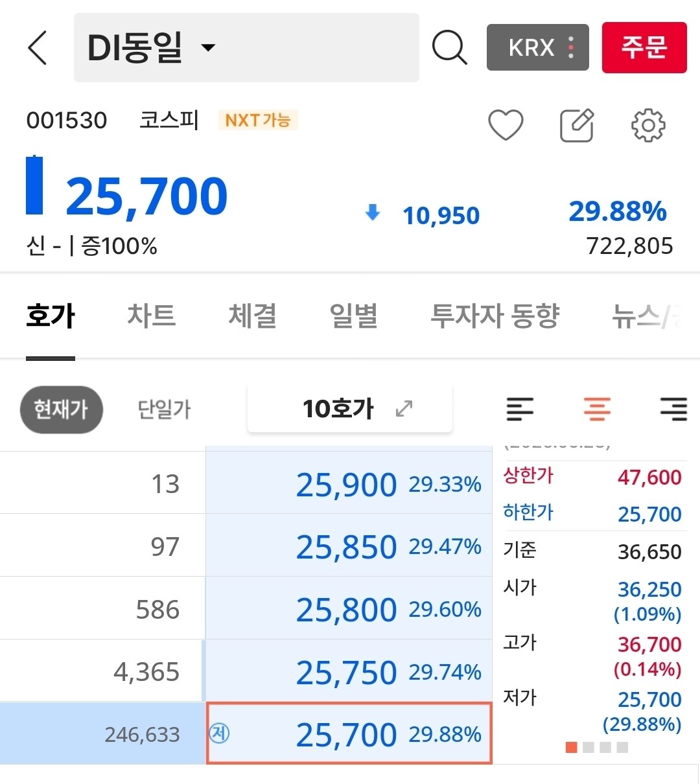Tap the back arrow icon
700x784 pixels.
(38, 47)
